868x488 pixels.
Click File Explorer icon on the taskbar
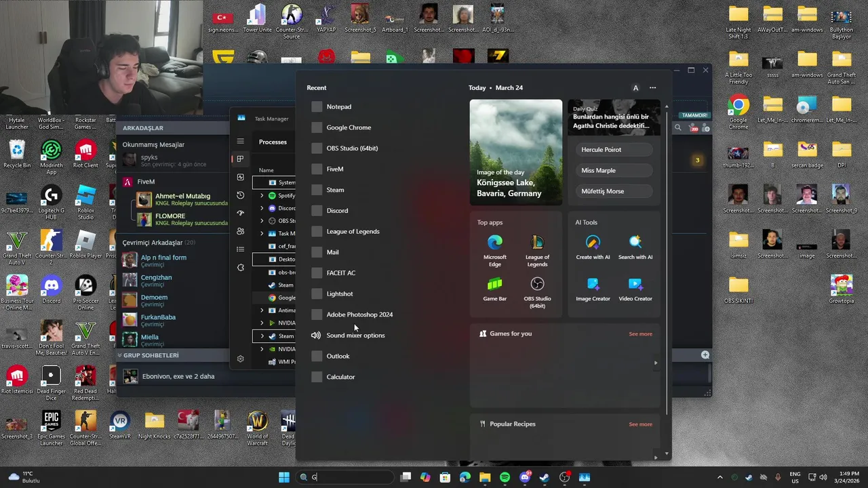point(485,477)
